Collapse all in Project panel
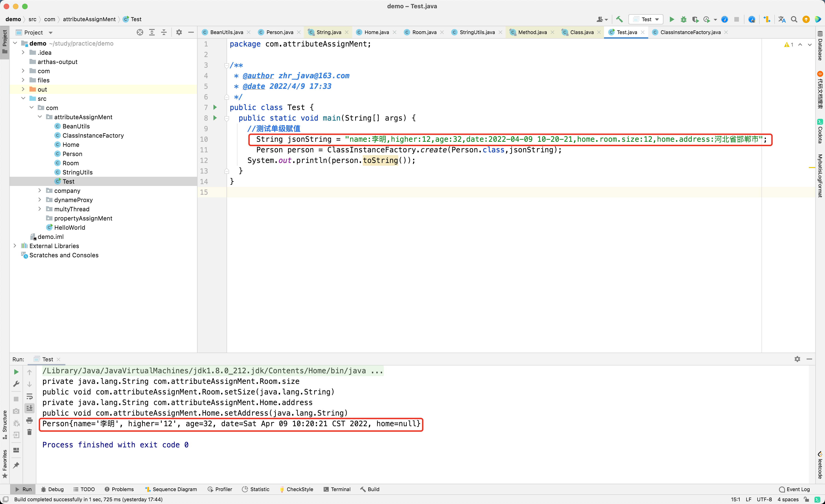This screenshot has height=504, width=825. 164,32
